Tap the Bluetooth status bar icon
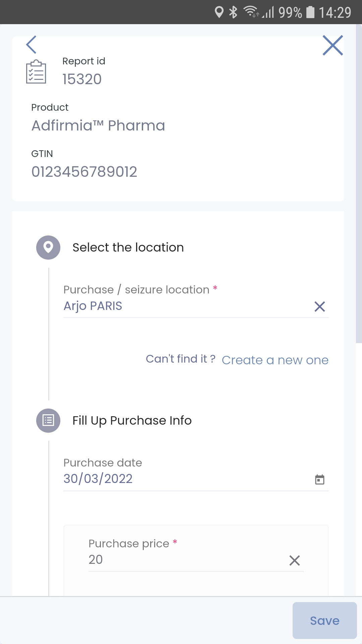362x644 pixels. 233,12
